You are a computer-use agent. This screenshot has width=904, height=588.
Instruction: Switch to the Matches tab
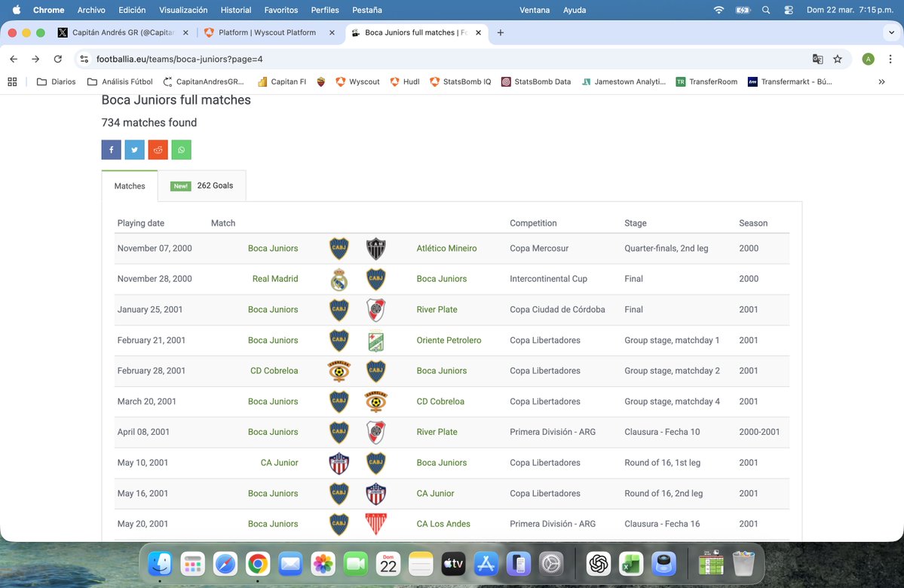[x=130, y=186]
